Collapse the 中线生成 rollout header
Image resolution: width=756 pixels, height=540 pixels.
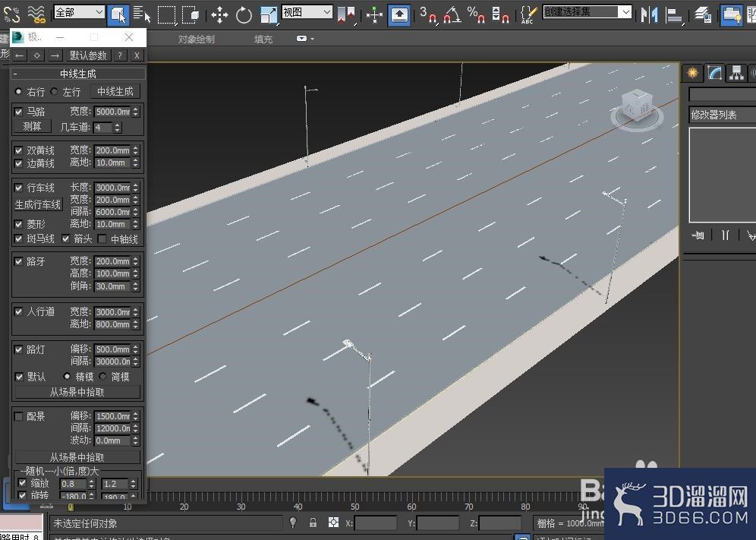[x=77, y=74]
